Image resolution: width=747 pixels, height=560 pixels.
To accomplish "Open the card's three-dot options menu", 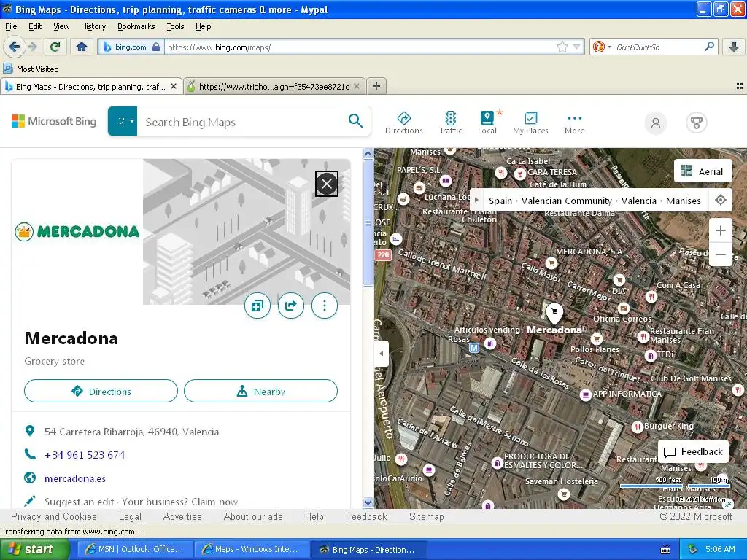I will (x=325, y=306).
